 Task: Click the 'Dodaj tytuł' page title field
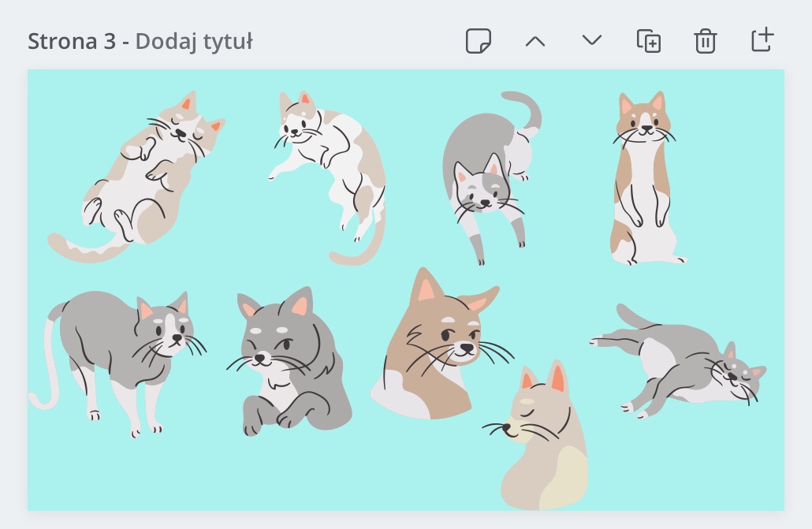(193, 41)
